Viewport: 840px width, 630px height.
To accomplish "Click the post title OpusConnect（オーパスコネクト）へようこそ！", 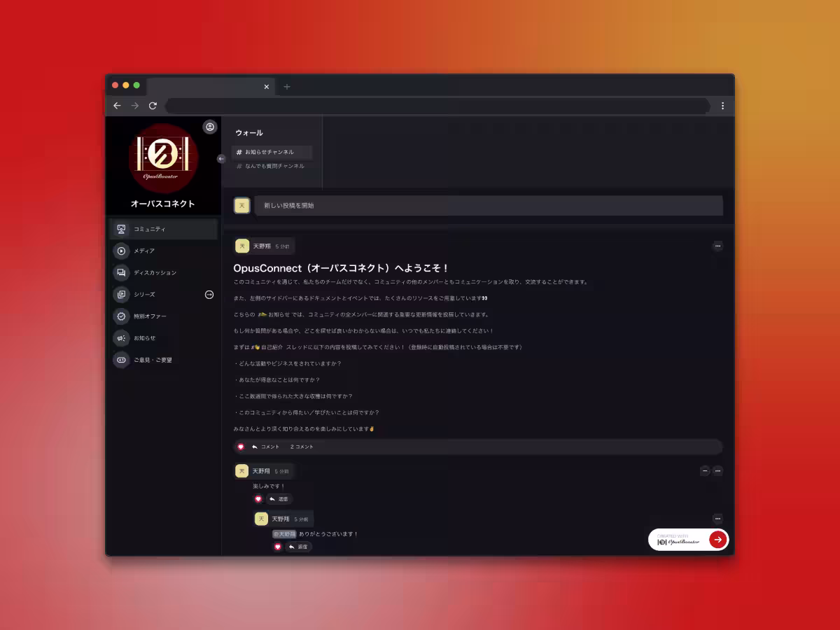I will [341, 268].
